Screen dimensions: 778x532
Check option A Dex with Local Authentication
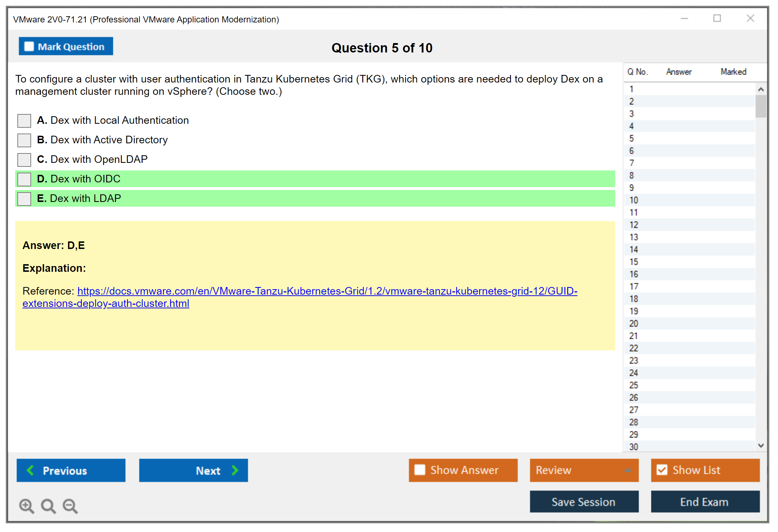coord(24,121)
